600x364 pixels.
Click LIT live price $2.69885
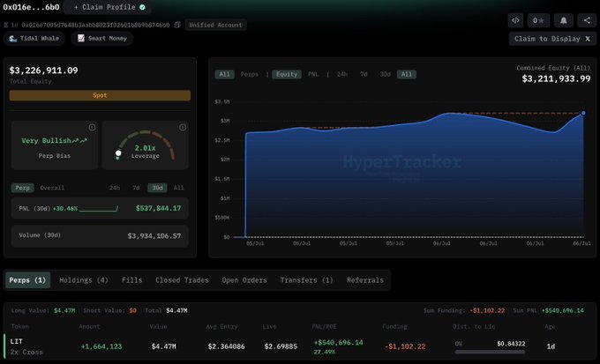[x=281, y=346]
